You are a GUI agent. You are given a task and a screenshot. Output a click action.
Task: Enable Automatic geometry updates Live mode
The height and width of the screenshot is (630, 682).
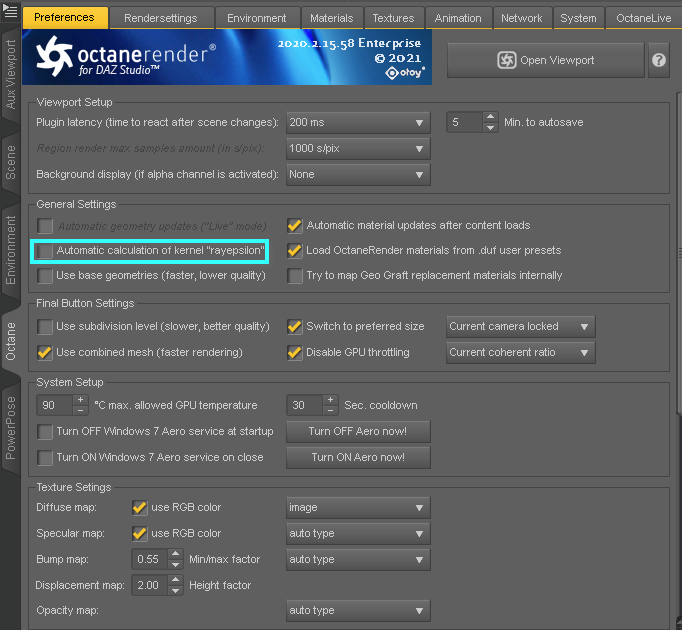[x=45, y=226]
